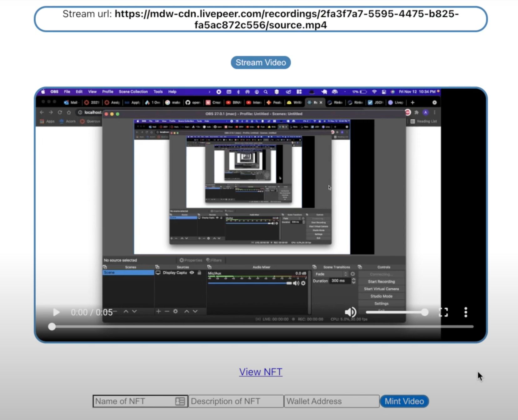The width and height of the screenshot is (518, 420).
Task: Click the Properties button above outer OBS Scenes
Action: point(191,260)
